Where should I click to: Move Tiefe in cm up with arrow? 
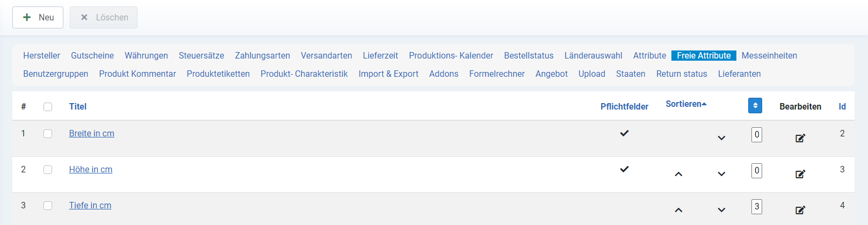[x=678, y=210]
